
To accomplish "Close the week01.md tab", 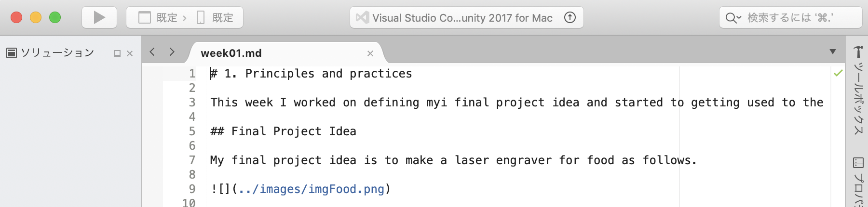I will tap(370, 53).
